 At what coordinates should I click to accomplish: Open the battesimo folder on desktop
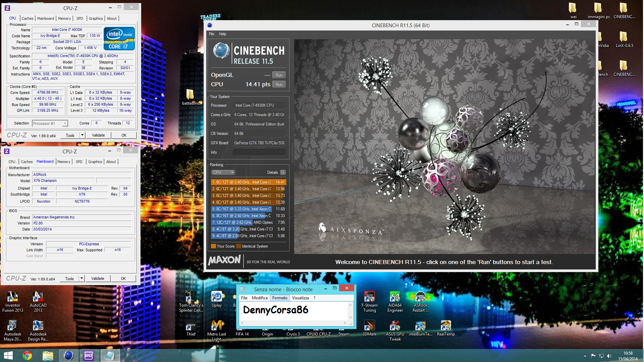click(x=191, y=97)
